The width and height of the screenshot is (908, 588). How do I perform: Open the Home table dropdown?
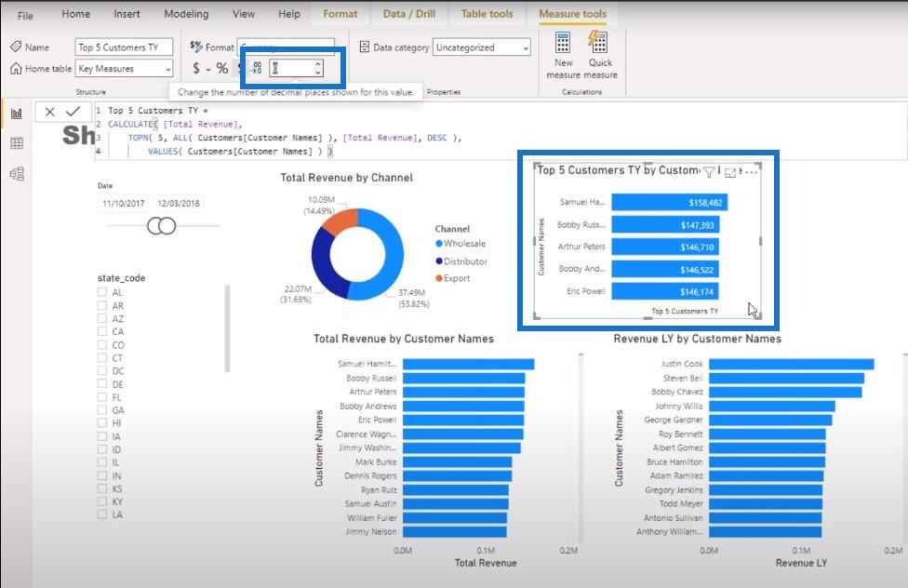coord(168,69)
